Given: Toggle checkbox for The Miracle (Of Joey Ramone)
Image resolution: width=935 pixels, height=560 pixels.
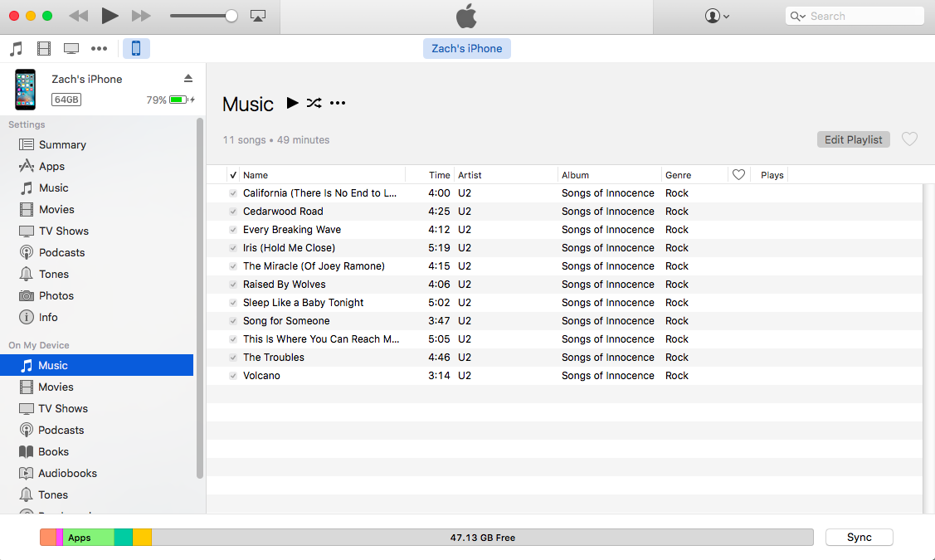Looking at the screenshot, I should tap(233, 266).
